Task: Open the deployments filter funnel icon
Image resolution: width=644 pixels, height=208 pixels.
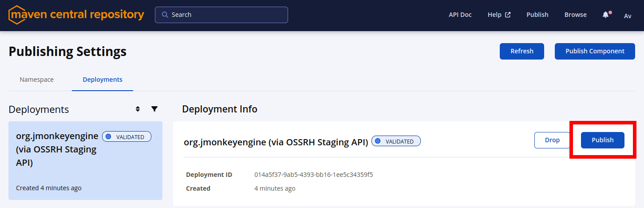Action: click(x=154, y=109)
